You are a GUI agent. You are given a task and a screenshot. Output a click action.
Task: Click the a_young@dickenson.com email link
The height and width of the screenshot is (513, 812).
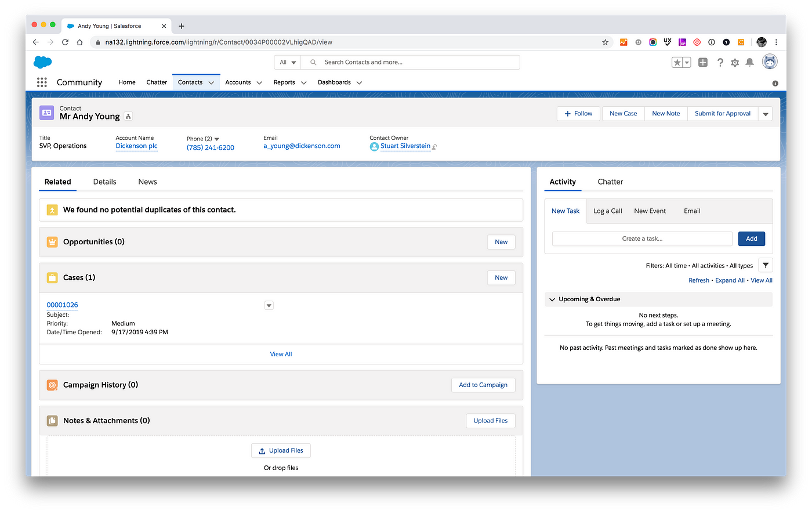coord(302,146)
